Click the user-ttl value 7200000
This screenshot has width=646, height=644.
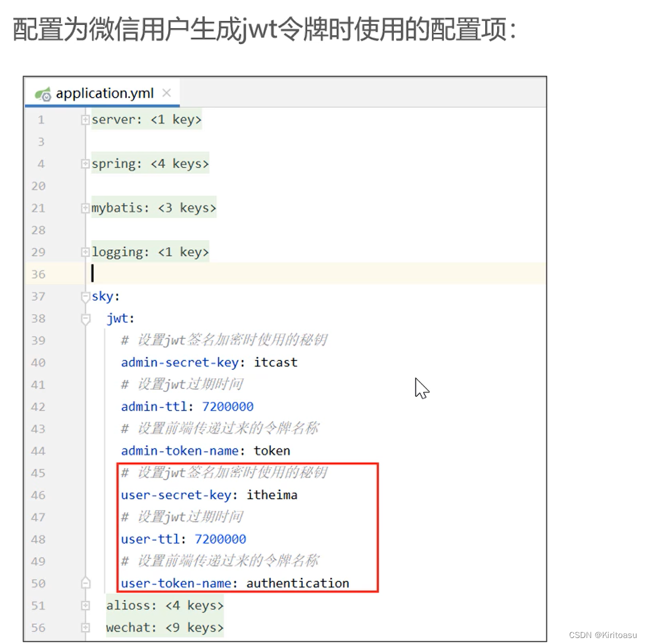220,539
